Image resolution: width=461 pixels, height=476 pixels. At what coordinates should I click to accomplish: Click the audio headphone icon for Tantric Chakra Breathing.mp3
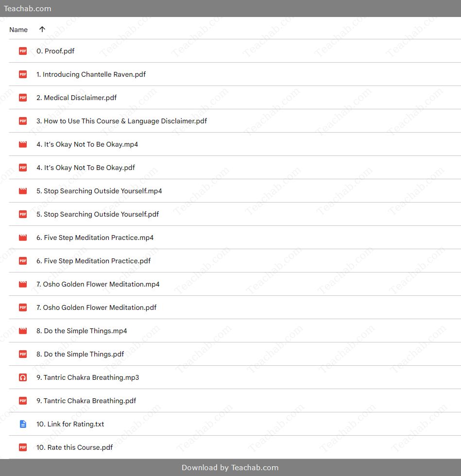coord(23,377)
